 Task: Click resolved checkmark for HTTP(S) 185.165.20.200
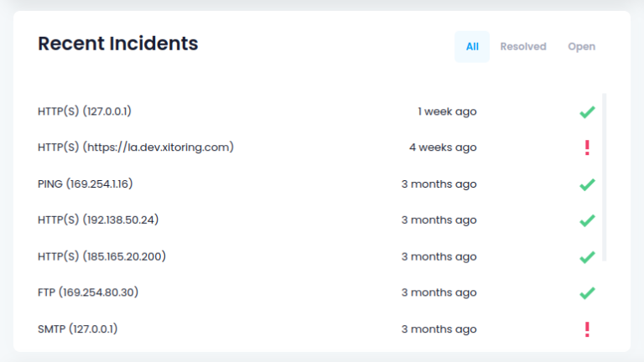587,256
